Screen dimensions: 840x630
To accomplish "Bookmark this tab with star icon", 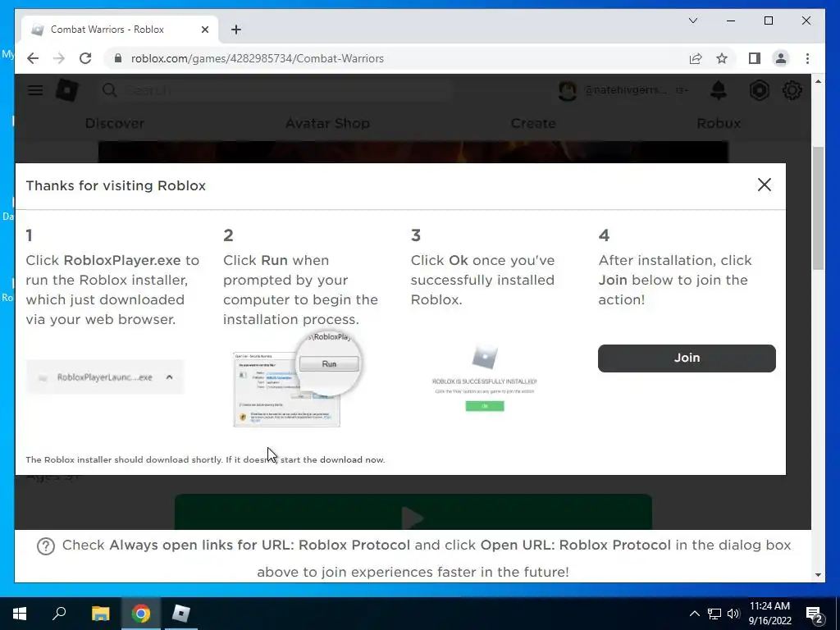I will (722, 58).
